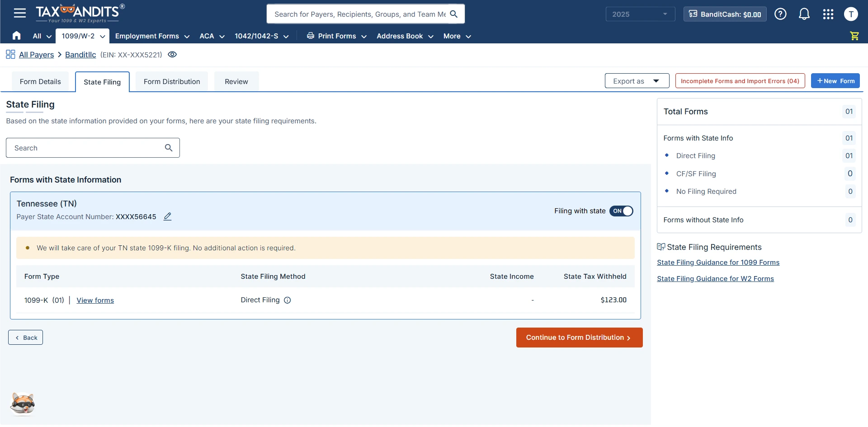Edit the Payer State Account Number
Image resolution: width=868 pixels, height=427 pixels.
tap(167, 216)
